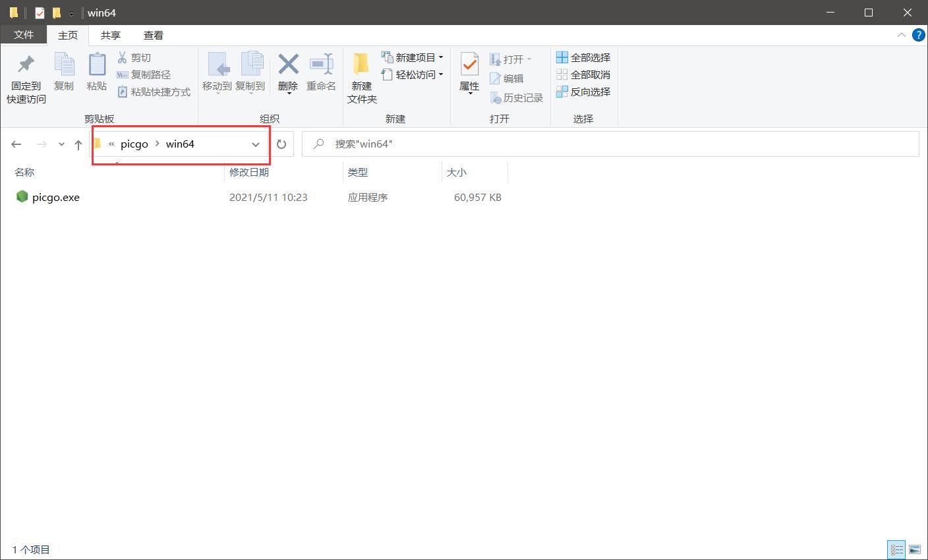Screen dimensions: 928x560
Task: Click win64 in the address breadcrumb
Action: (x=180, y=144)
